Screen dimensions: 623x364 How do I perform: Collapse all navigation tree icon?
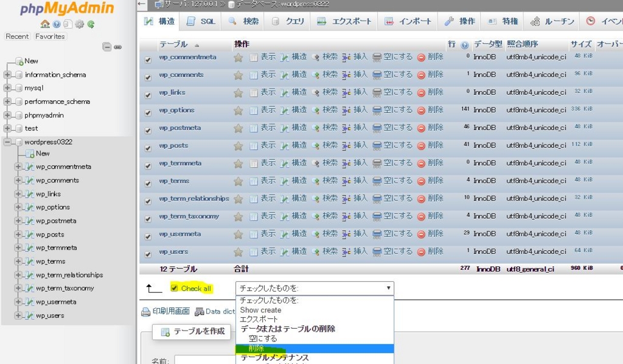[106, 47]
